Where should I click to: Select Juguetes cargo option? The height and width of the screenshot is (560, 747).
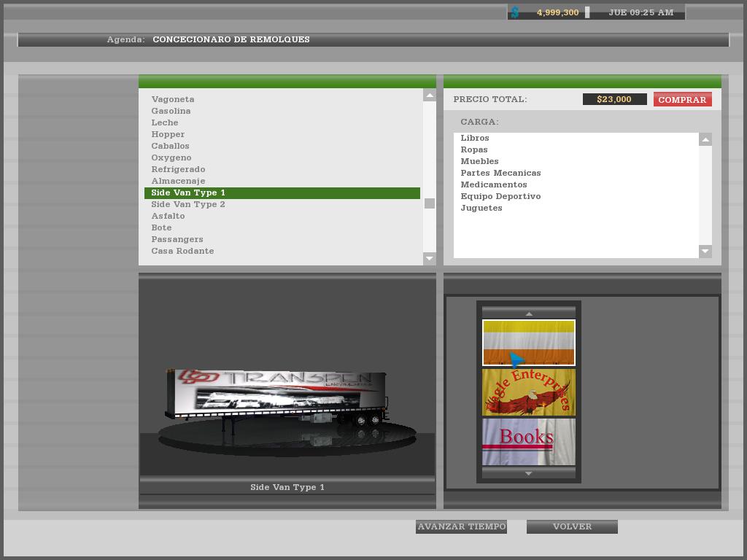coord(481,208)
